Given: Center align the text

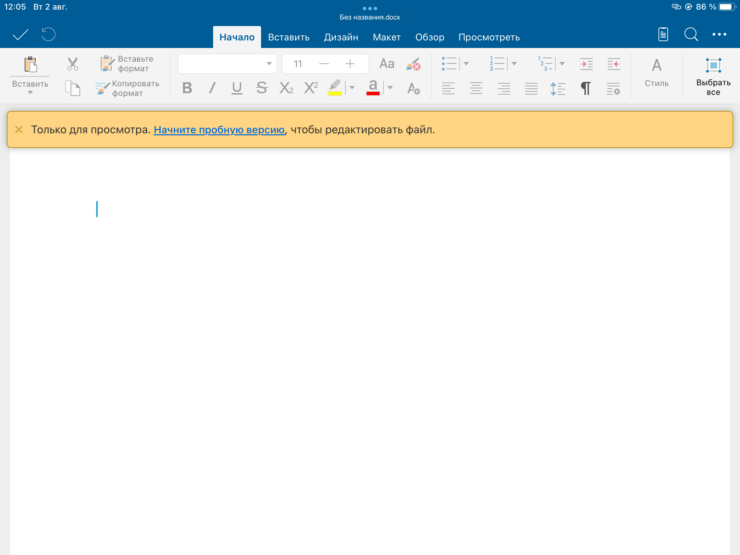Looking at the screenshot, I should coord(476,88).
